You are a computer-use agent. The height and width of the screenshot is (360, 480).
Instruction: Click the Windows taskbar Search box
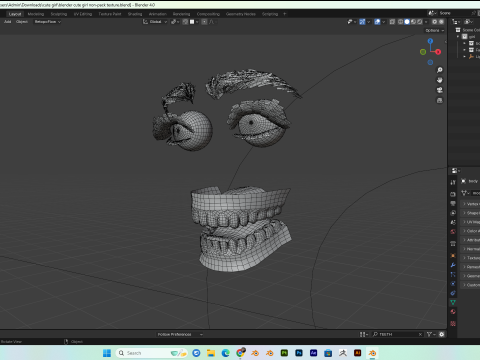(x=151, y=353)
